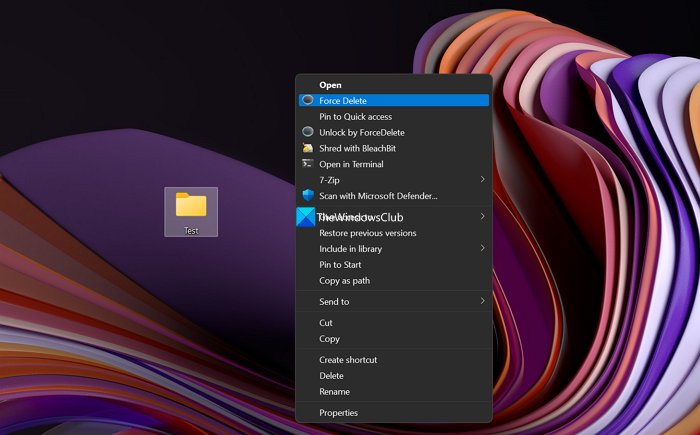
Task: Choose Create shortcut
Action: click(x=394, y=360)
